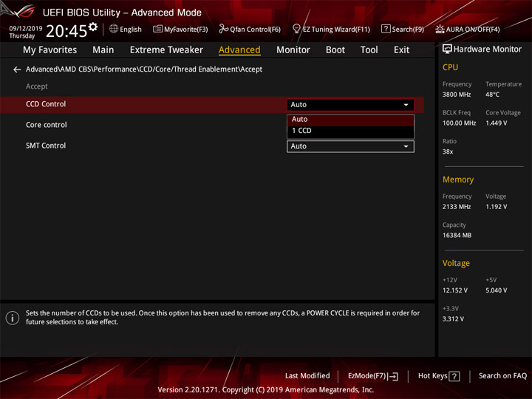Open MyFavorite(F3) list icon
The height and width of the screenshot is (399, 532).
[157, 29]
